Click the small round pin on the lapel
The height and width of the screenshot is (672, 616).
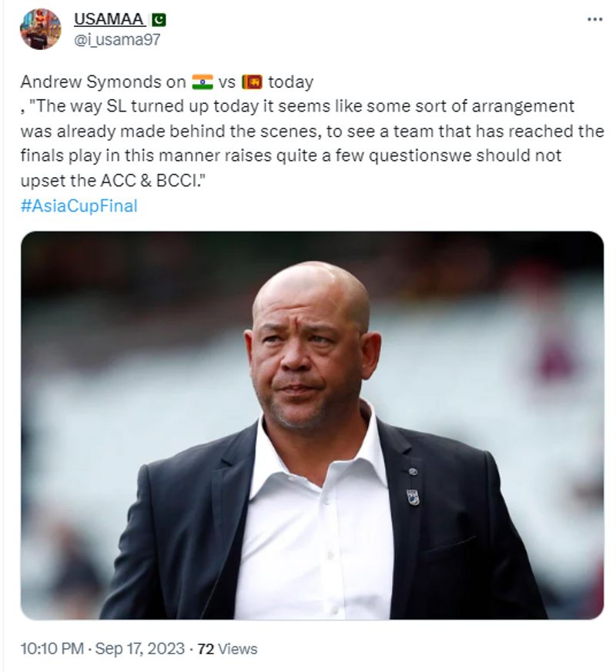pos(413,470)
